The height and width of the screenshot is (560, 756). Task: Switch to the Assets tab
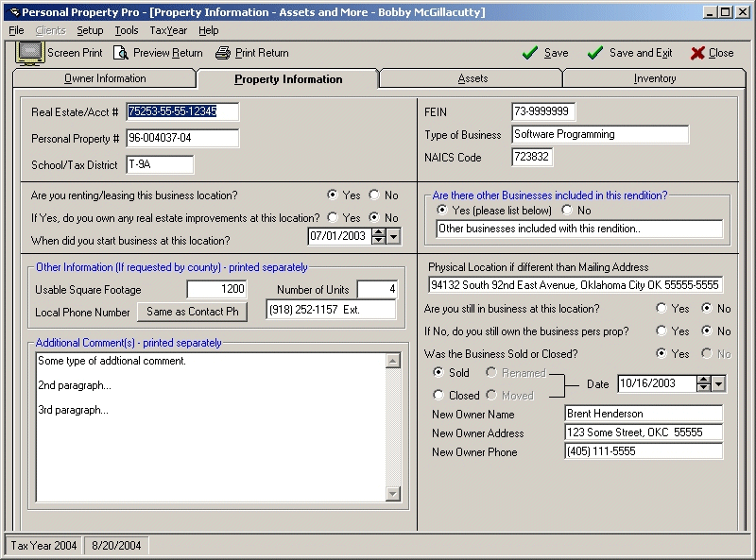tap(472, 78)
